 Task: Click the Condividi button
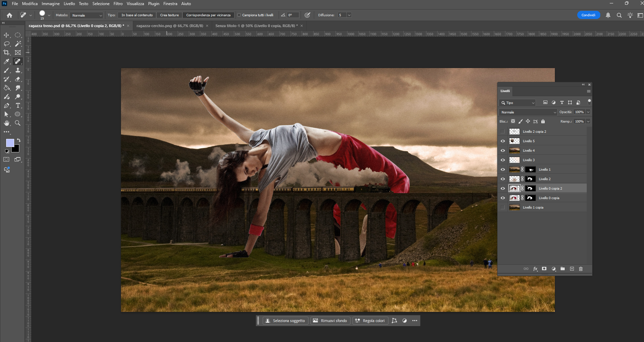pos(588,15)
